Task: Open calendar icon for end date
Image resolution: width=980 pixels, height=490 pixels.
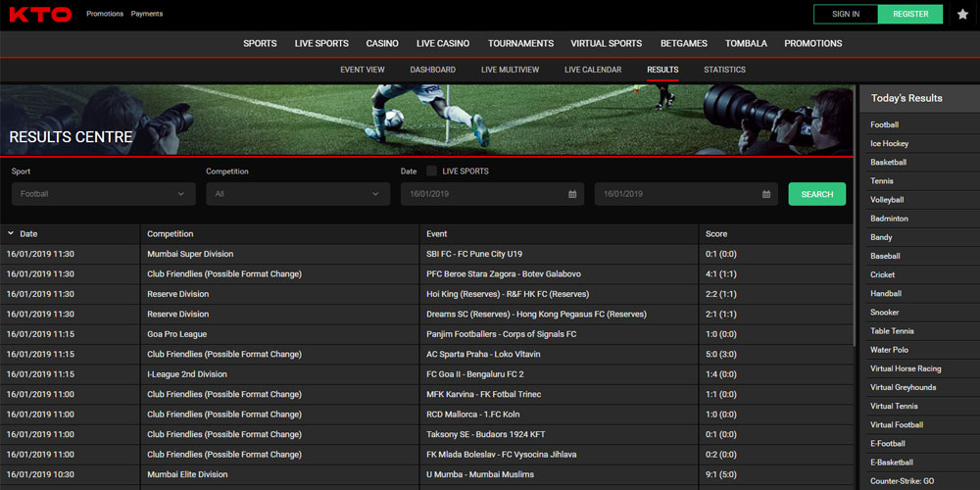Action: [x=766, y=194]
